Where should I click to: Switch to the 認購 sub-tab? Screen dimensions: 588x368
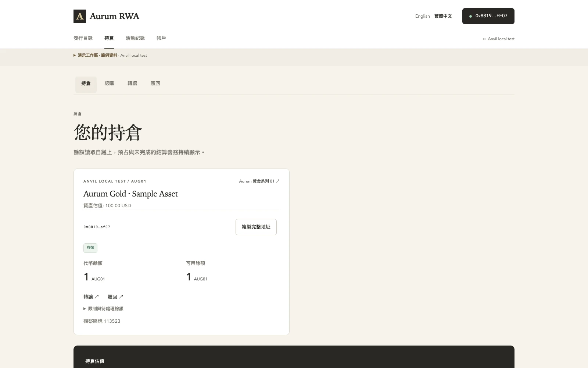(x=109, y=84)
